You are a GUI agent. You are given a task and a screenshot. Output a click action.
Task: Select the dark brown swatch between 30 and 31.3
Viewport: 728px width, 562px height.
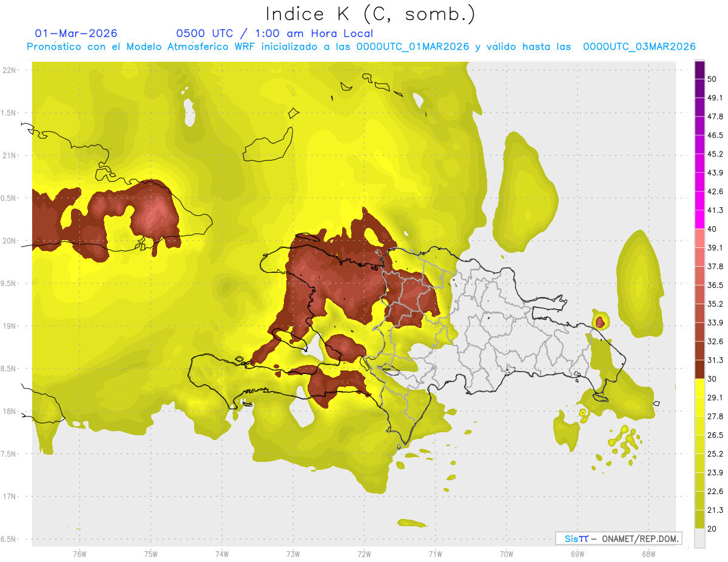699,369
